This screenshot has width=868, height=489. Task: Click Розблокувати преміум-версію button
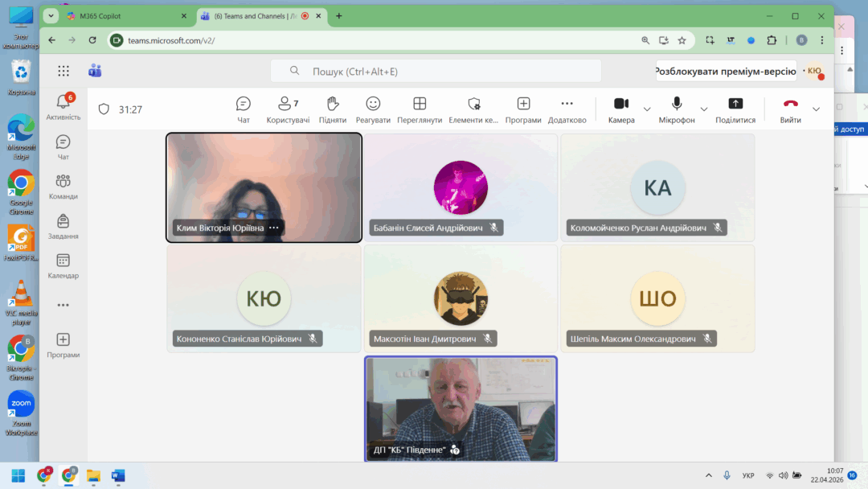click(726, 71)
